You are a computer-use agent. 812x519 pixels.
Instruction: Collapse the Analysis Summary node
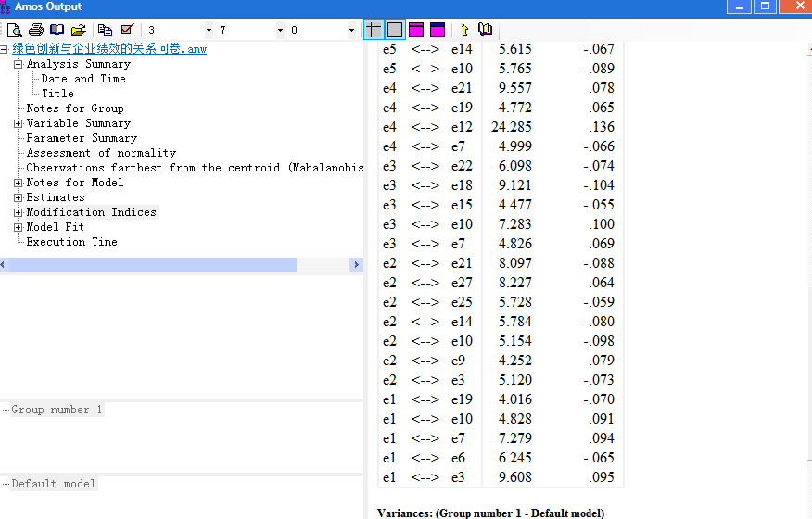pyautogui.click(x=19, y=64)
